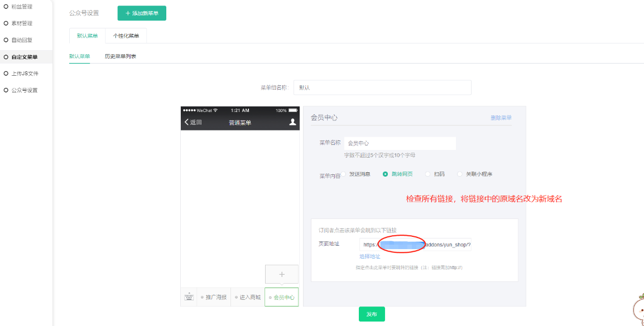Choose the 扫码 radio option
The image size is (644, 326).
point(428,174)
